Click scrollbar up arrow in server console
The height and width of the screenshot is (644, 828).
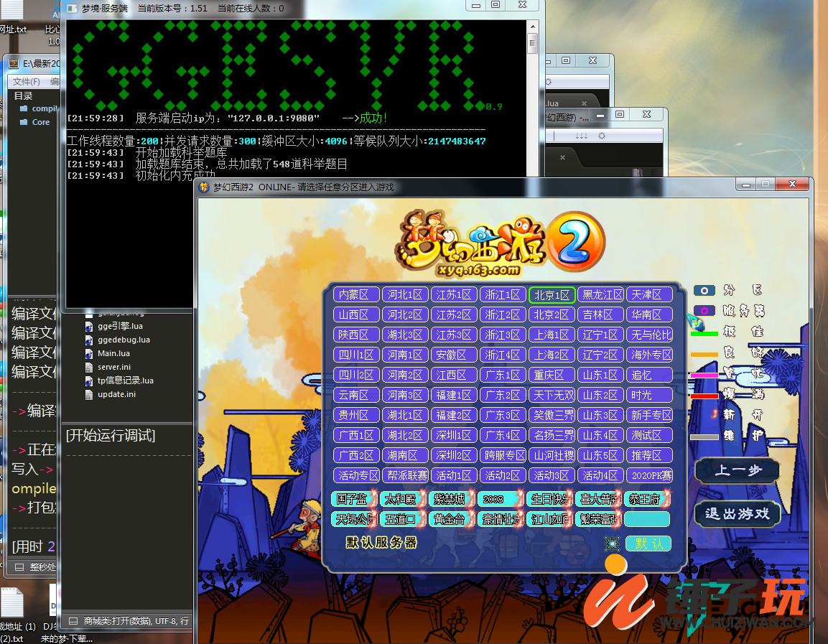pyautogui.click(x=533, y=27)
